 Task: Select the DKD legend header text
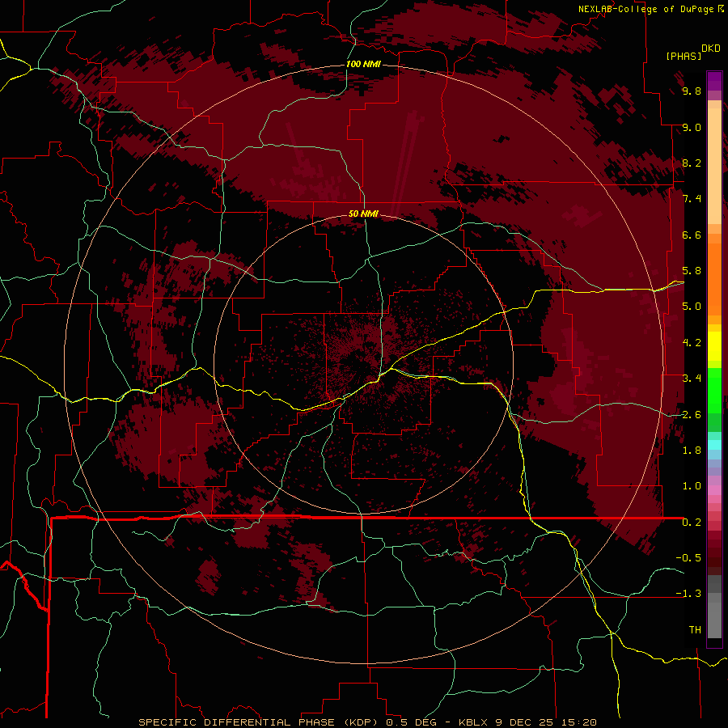coord(711,49)
